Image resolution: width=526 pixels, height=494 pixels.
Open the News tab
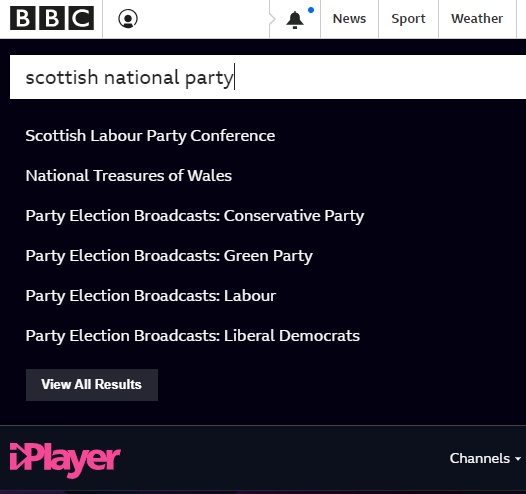click(349, 19)
